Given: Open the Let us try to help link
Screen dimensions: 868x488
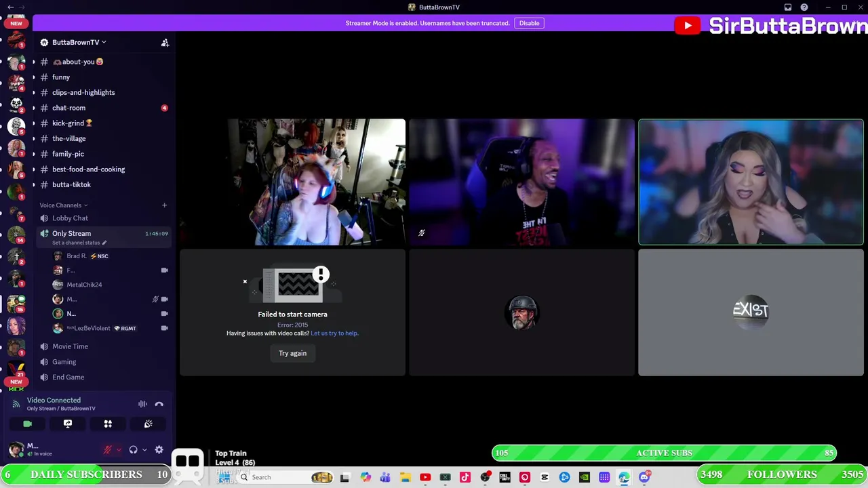Looking at the screenshot, I should tap(334, 333).
